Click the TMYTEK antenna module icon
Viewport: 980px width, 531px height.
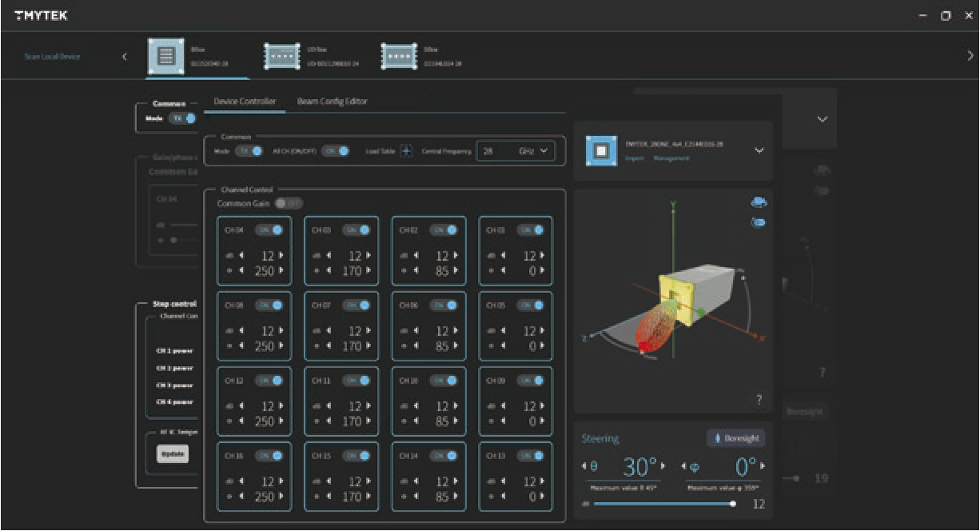600,151
